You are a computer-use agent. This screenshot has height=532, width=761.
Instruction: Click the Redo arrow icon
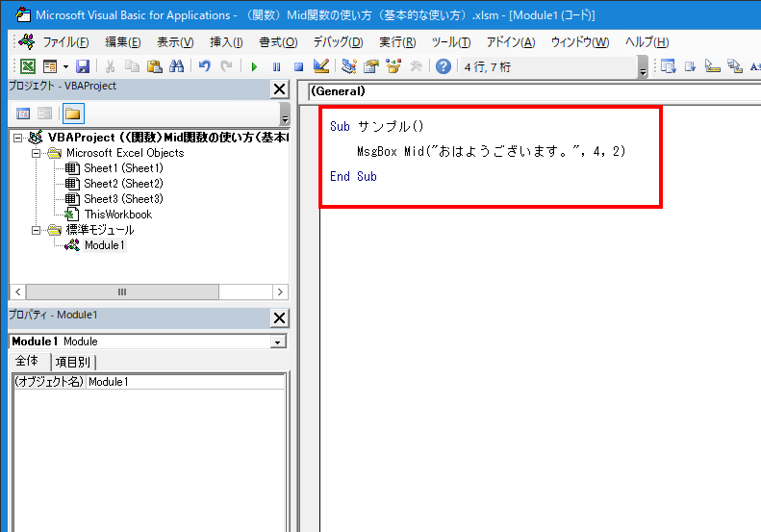tap(226, 66)
